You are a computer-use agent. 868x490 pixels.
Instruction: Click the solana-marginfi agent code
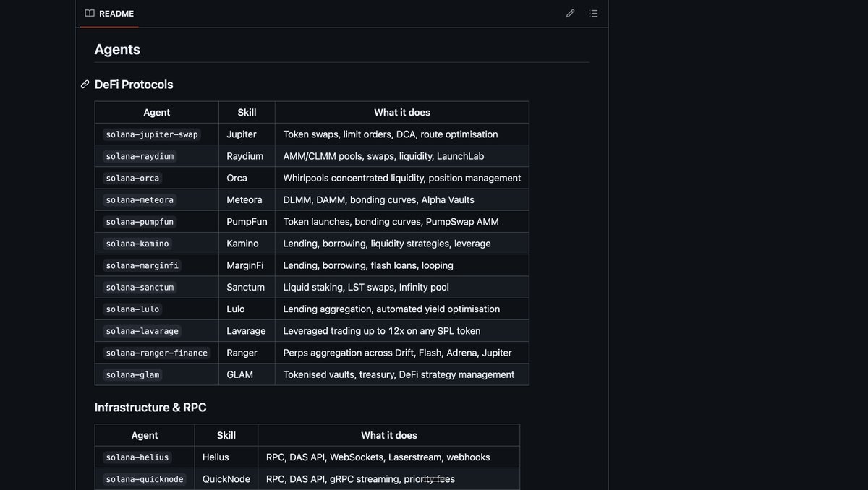(142, 265)
